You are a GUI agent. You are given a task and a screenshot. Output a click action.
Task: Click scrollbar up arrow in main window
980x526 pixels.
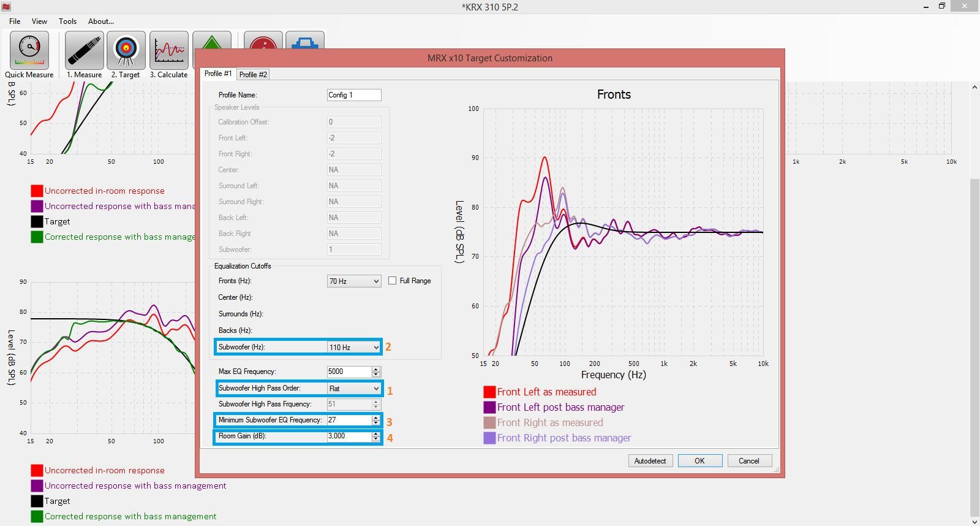coord(974,87)
